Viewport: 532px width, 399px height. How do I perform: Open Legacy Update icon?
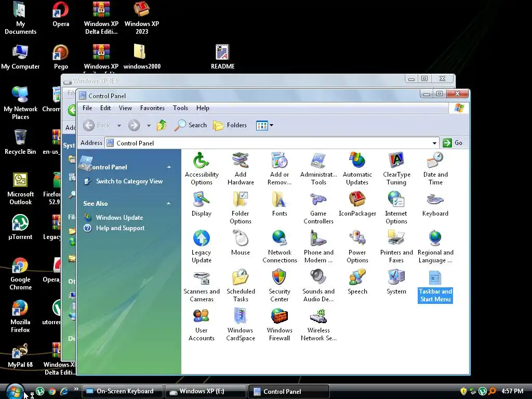(x=201, y=247)
